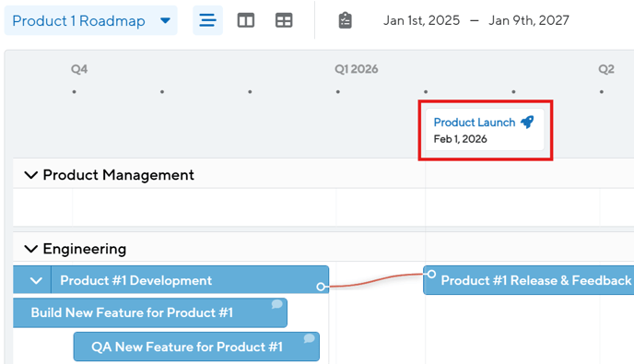634x364 pixels.
Task: Select QA New Feature for Product #1 bar
Action: 196,346
